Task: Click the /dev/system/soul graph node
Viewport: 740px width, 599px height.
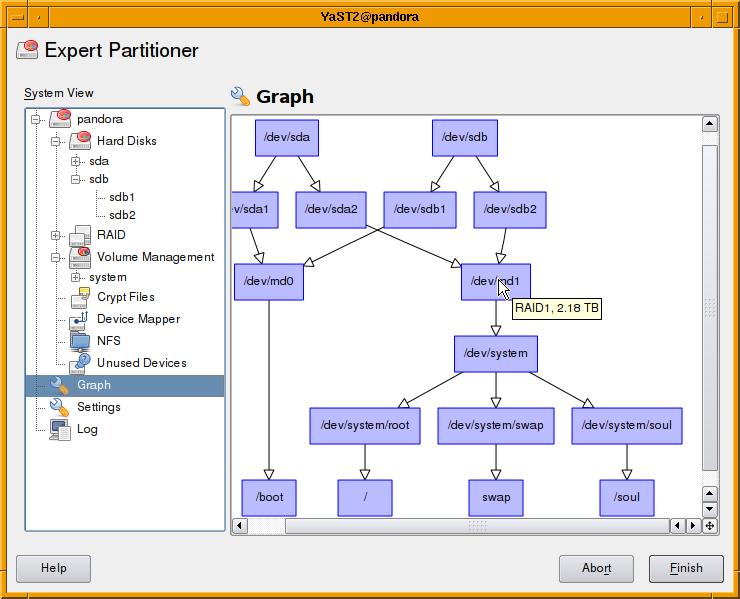Action: click(627, 426)
